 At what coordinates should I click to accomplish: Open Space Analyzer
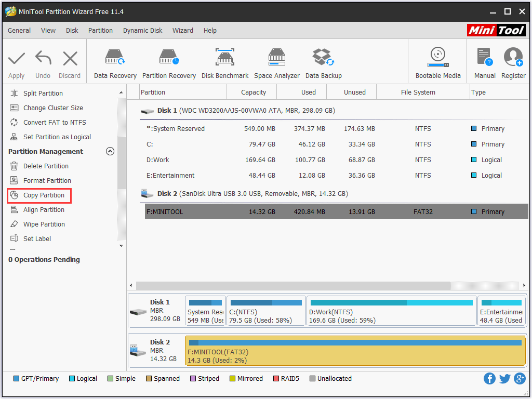[x=276, y=63]
